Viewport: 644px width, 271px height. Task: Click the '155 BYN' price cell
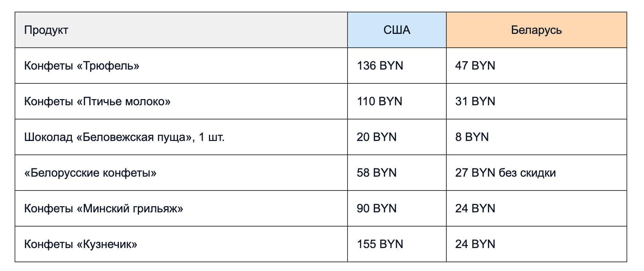coord(380,244)
